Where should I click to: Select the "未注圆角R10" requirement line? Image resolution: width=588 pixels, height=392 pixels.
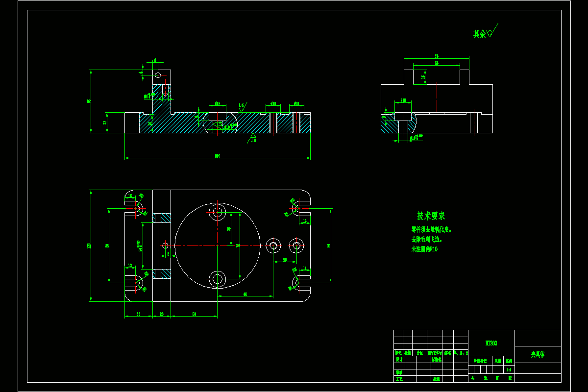click(424, 249)
